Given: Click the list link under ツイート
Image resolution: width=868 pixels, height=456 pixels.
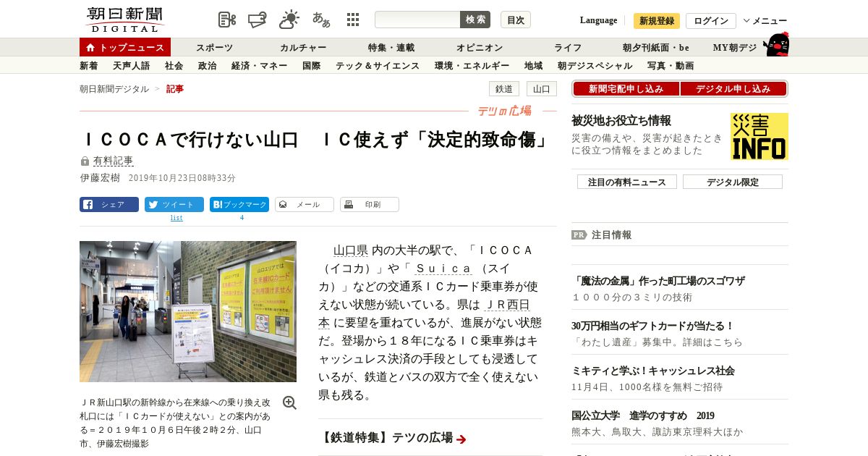Looking at the screenshot, I should [176, 218].
